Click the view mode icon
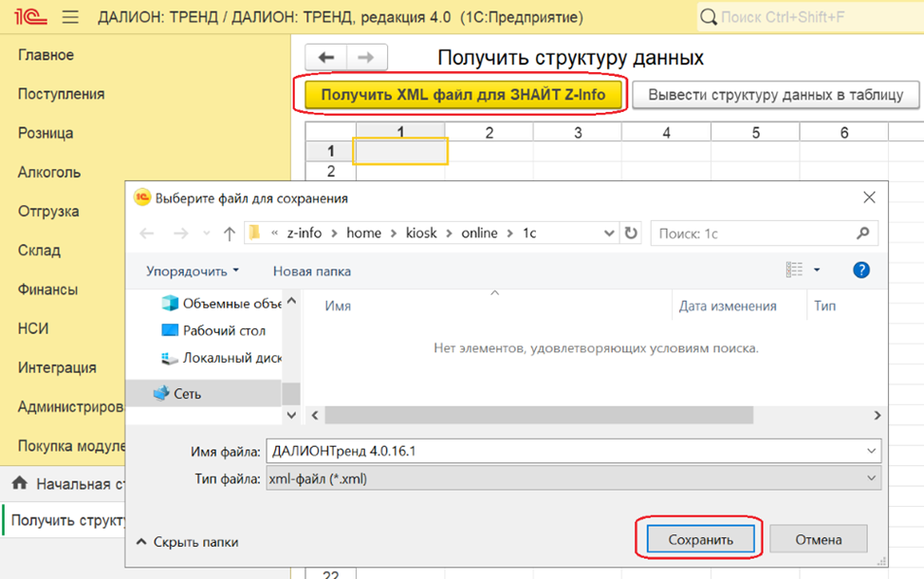924x579 pixels. coord(794,270)
